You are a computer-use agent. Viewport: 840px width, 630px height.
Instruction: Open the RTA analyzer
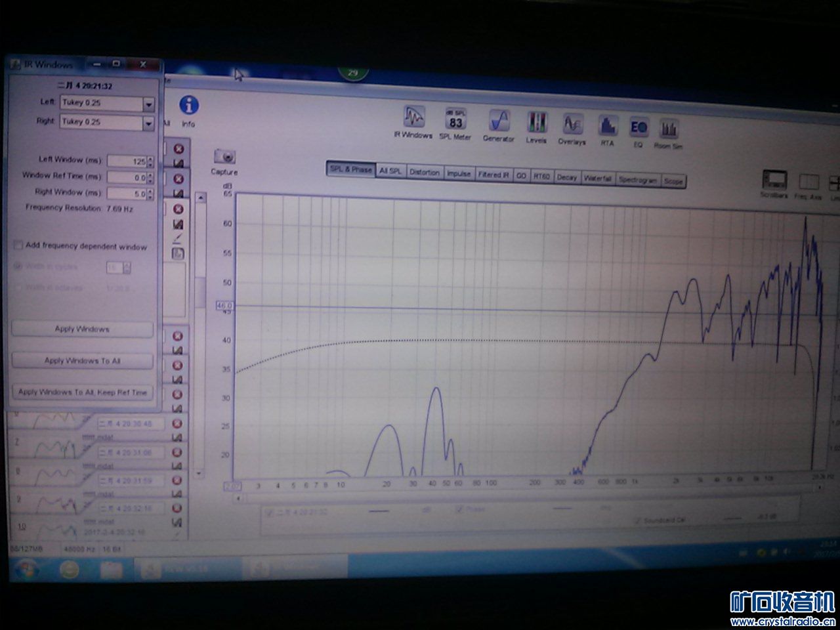tap(608, 125)
